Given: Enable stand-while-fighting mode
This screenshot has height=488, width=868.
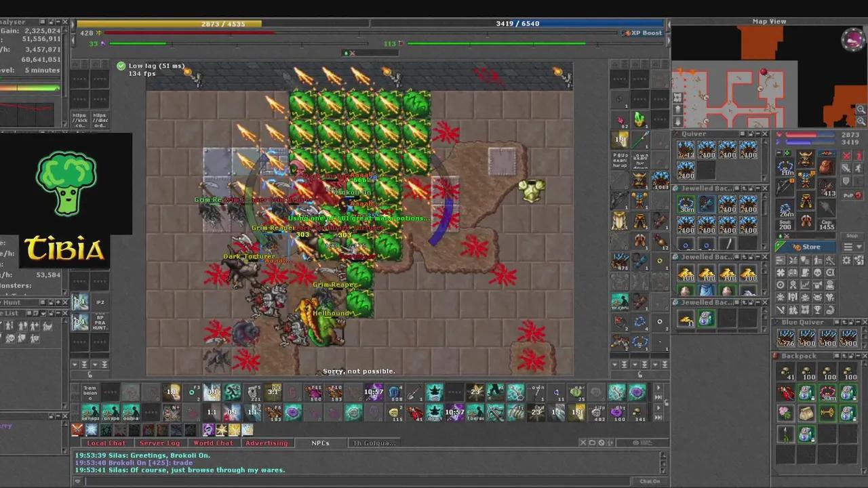Looking at the screenshot, I should tap(860, 155).
